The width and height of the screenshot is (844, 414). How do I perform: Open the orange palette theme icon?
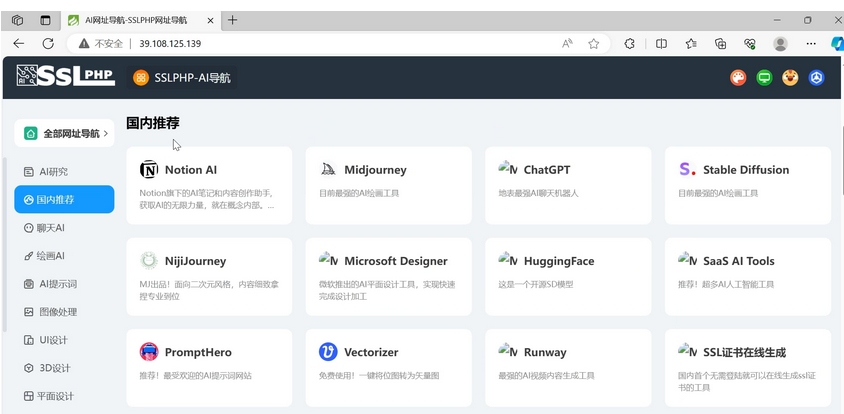click(x=738, y=78)
